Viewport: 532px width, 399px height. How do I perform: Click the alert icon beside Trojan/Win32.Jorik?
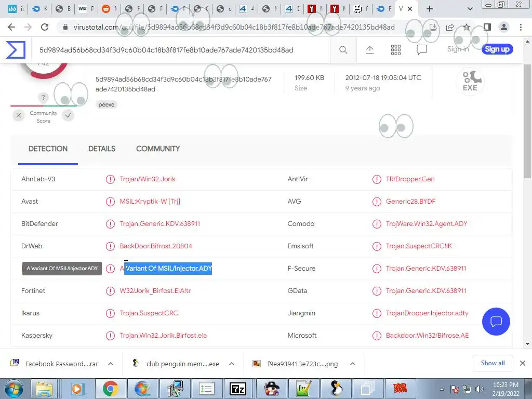pyautogui.click(x=110, y=179)
